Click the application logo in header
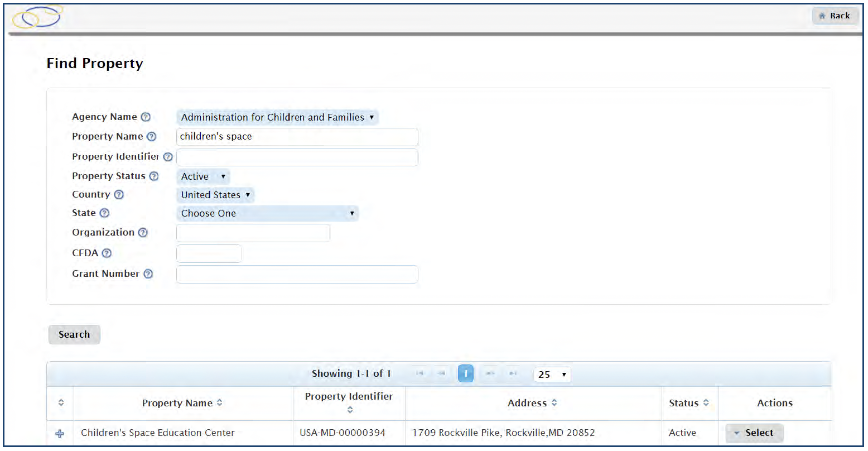 37,17
